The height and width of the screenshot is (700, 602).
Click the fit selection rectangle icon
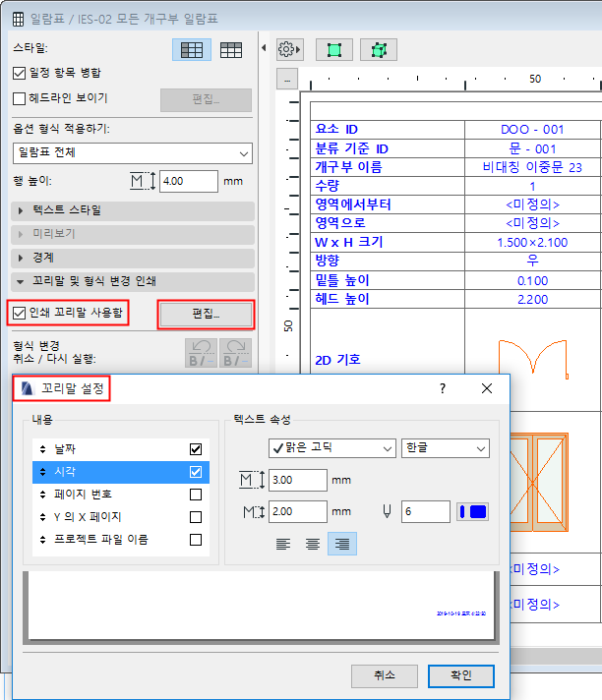click(334, 49)
